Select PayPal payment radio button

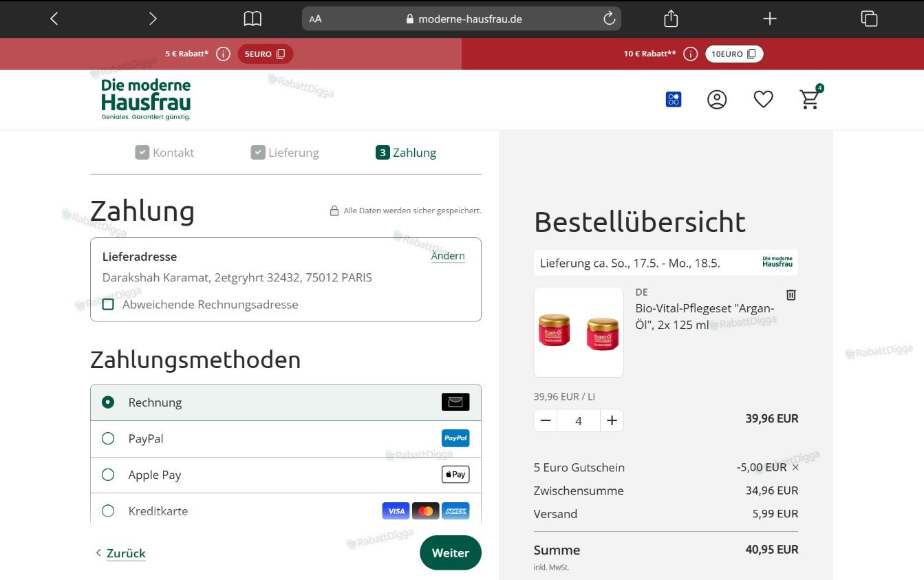(x=108, y=438)
